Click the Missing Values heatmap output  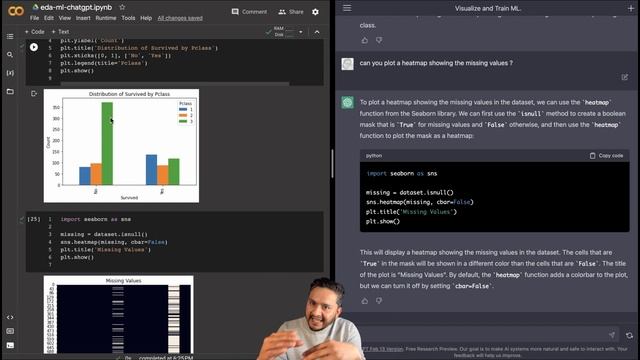pos(118,315)
